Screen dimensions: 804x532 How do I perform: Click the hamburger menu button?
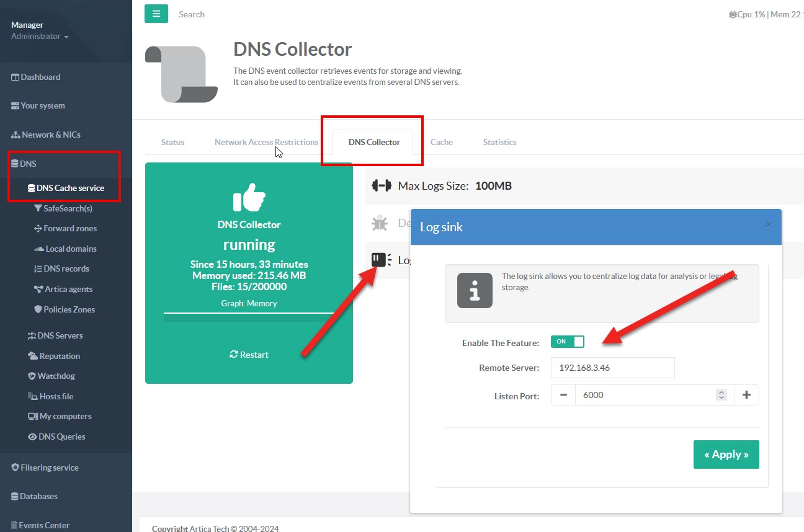coord(156,14)
